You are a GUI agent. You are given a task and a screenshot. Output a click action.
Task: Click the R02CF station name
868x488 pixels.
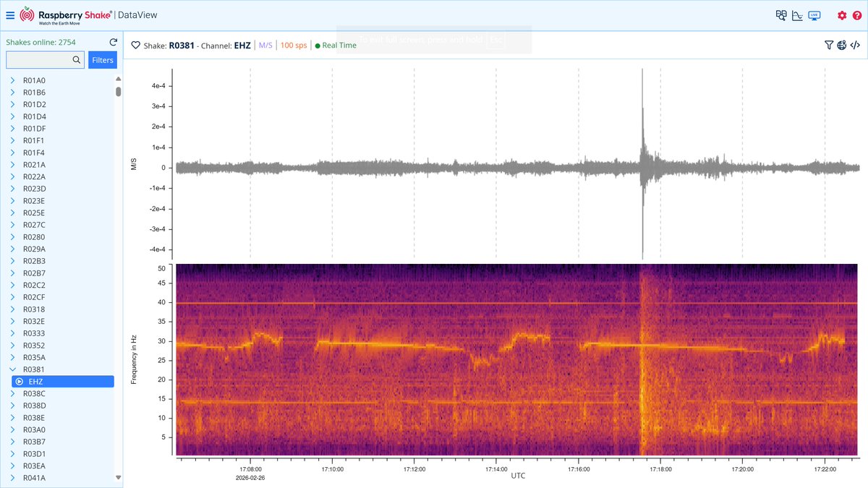[x=34, y=297]
